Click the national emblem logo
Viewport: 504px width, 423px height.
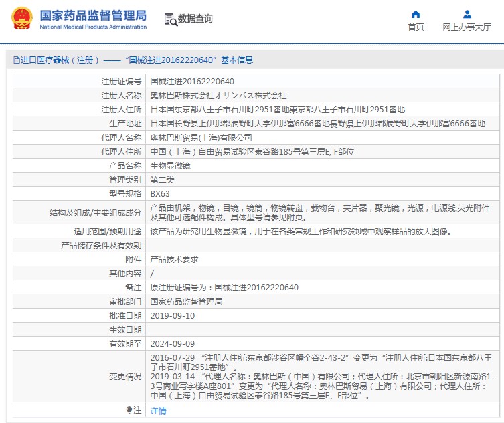(22, 18)
